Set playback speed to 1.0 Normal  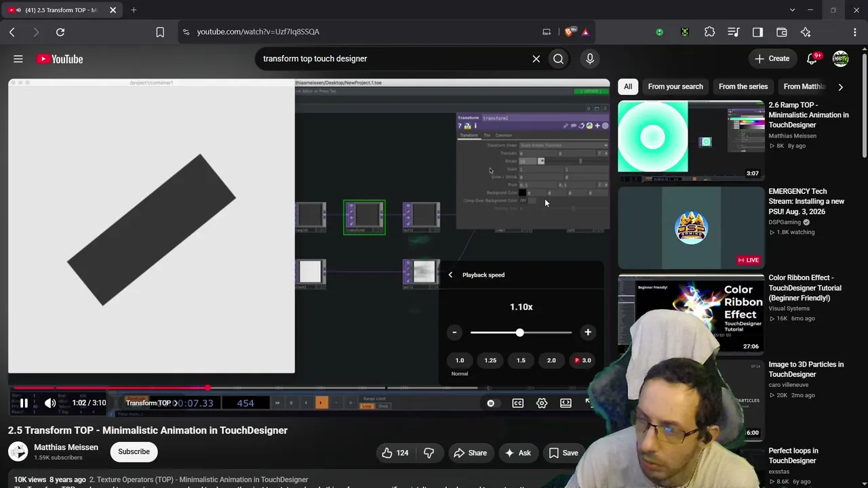tap(460, 361)
